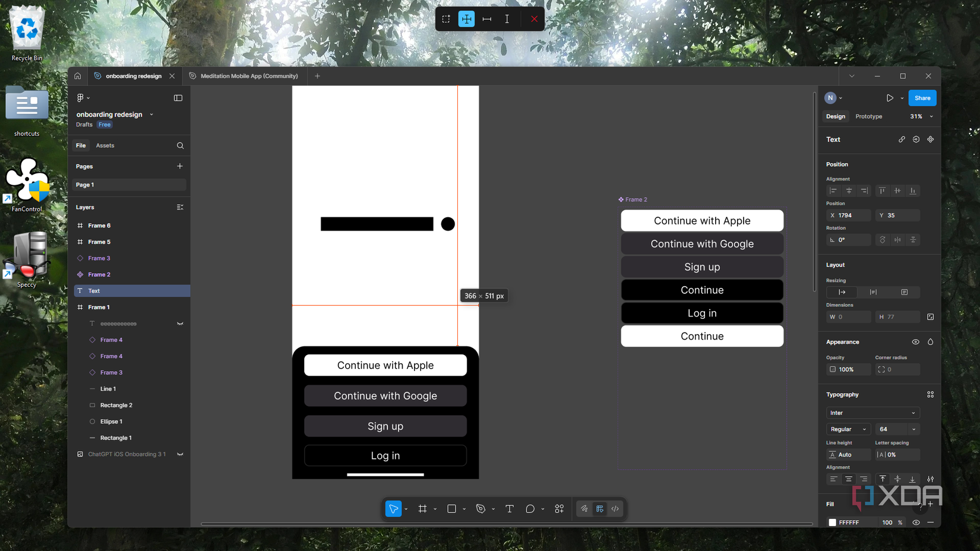Show ChatGPT iOS Onboarding 3 1 layer
This screenshot has width=980, height=551.
[x=180, y=454]
